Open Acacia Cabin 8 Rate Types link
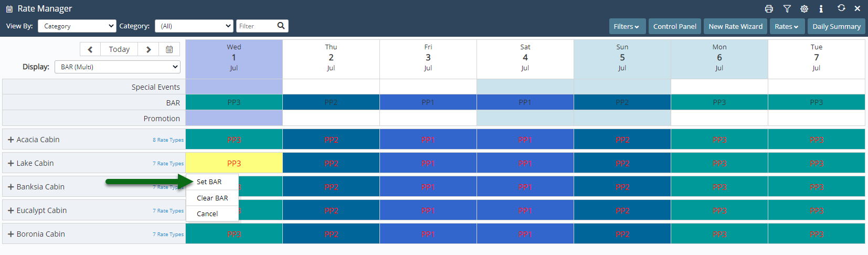 tap(168, 140)
